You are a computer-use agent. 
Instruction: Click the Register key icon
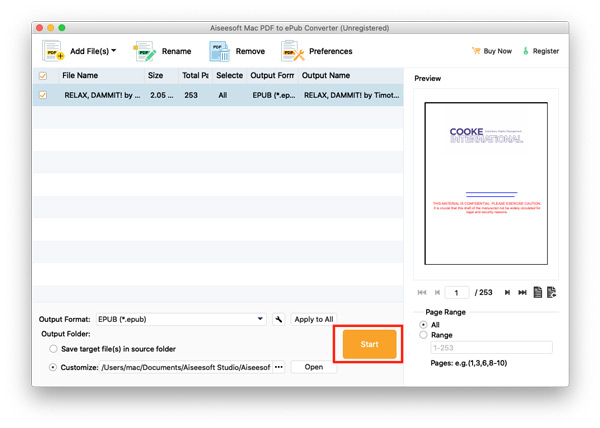tap(526, 51)
